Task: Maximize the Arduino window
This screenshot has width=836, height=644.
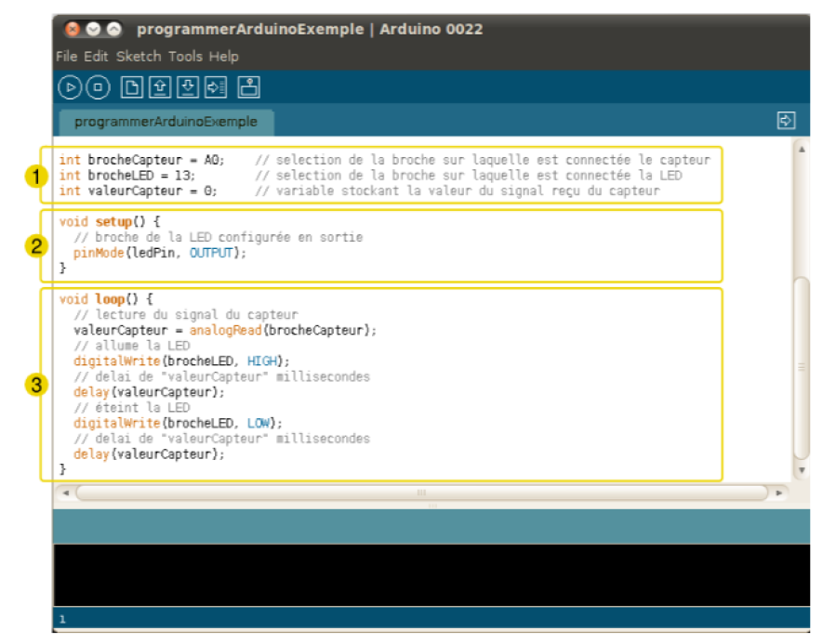Action: tap(114, 29)
